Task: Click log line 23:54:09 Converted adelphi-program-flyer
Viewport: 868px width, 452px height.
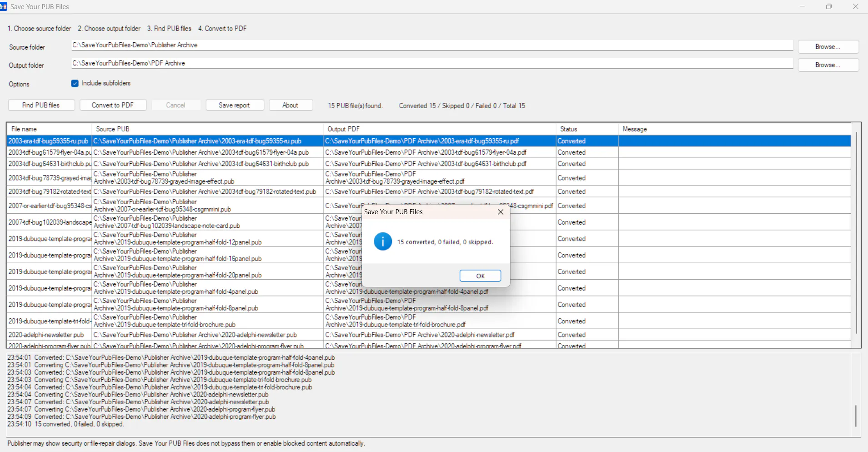Action: pos(141,417)
